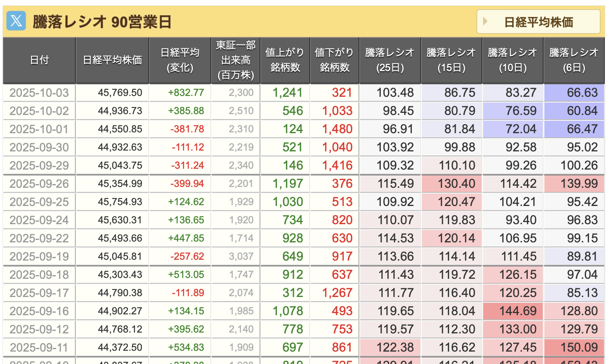
Task: Select the 騰落レシオ (25日) column header
Action: (390, 60)
